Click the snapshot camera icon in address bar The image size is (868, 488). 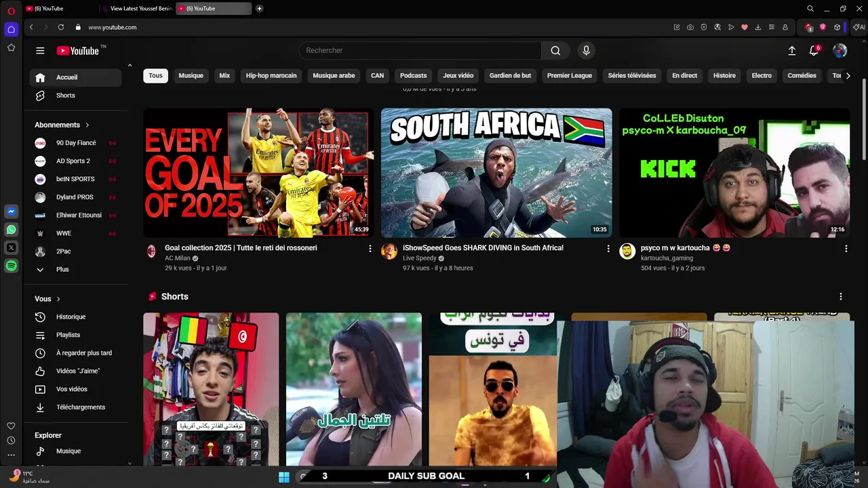(690, 27)
